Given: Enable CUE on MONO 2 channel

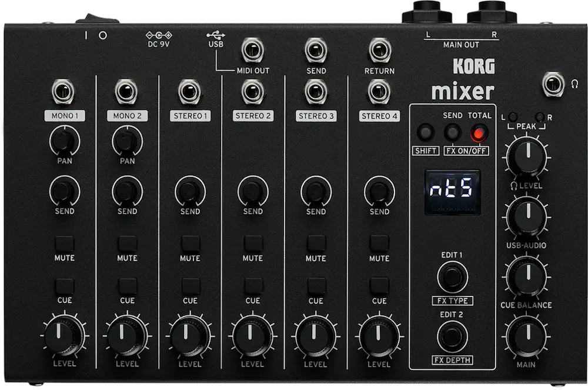Looking at the screenshot, I should tap(128, 286).
